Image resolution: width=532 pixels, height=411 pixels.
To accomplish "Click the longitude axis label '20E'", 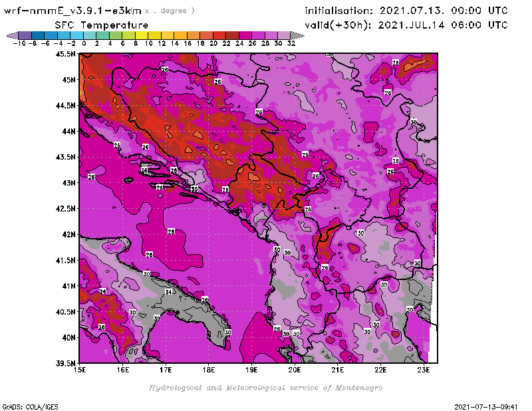I will coord(295,370).
